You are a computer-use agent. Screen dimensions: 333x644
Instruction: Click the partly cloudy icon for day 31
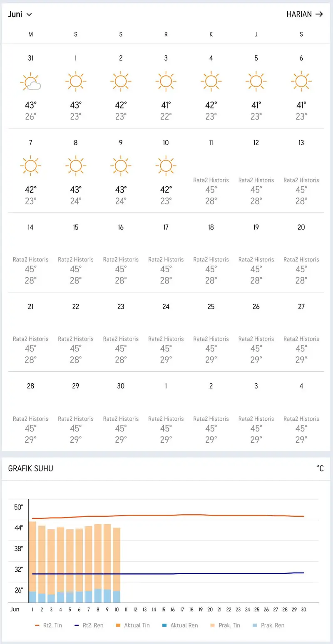tap(31, 82)
